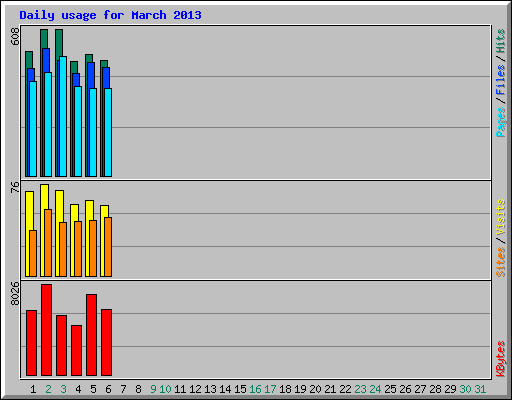Click day 16 on the x-axis
The image size is (512, 400).
[x=255, y=389]
